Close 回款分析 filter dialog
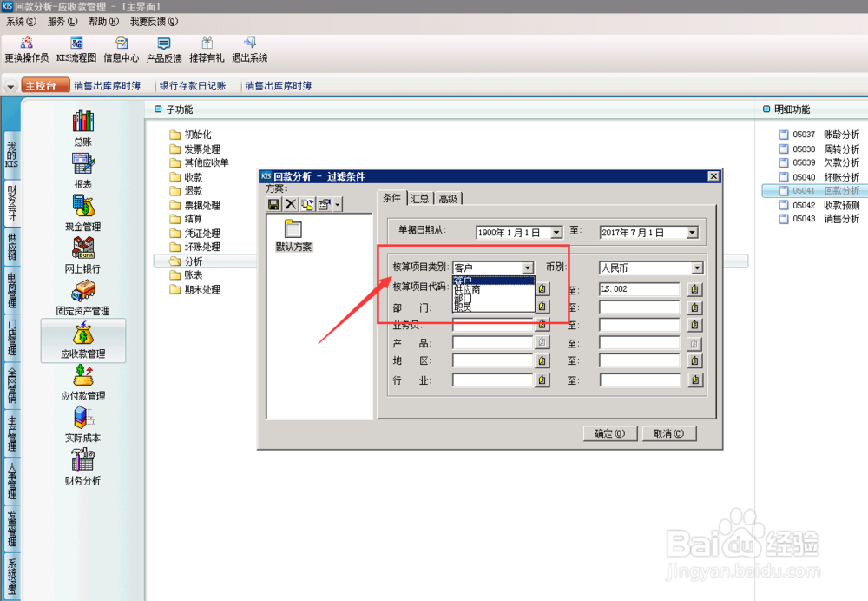 tap(713, 176)
